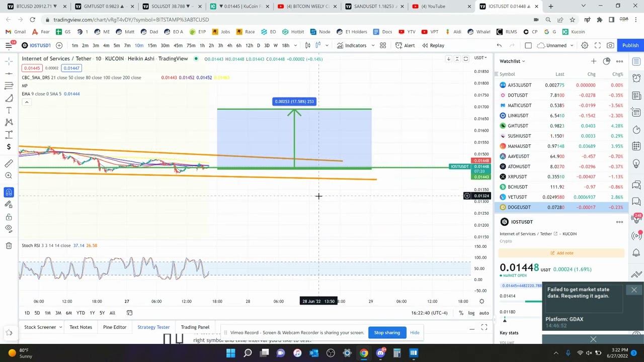The image size is (644, 362).
Task: Collapse the indicator legend arrow
Action: click(27, 102)
